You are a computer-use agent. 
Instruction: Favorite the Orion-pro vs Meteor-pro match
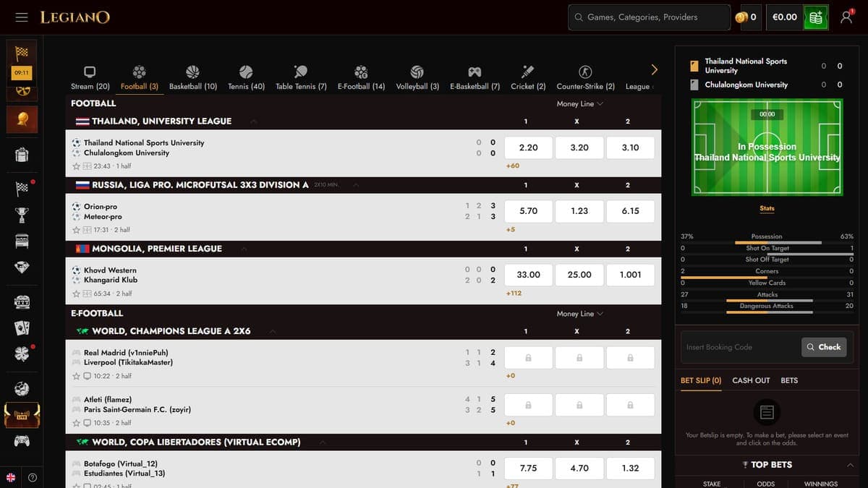click(x=77, y=230)
